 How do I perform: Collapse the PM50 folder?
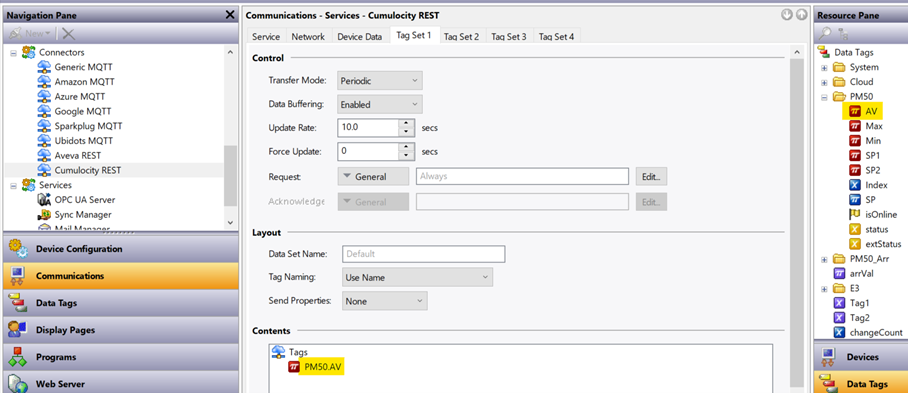824,97
